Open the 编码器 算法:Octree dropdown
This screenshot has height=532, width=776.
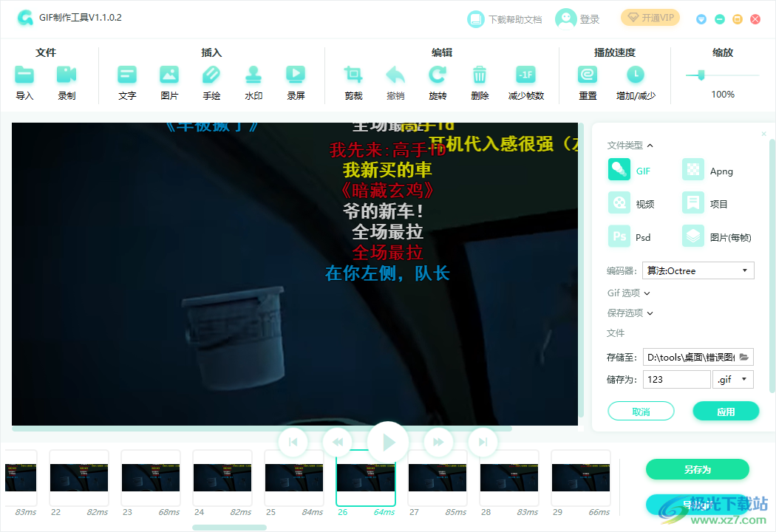pos(698,270)
